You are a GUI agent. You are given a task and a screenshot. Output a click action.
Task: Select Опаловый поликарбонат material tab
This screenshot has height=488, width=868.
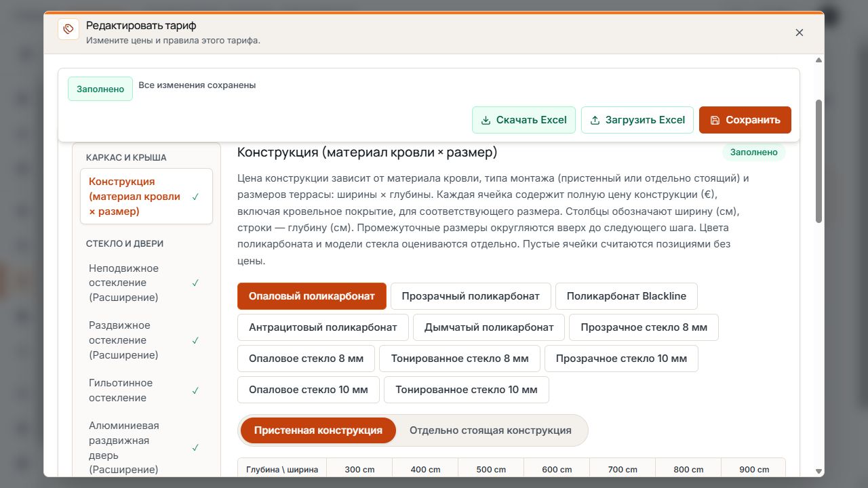(x=312, y=296)
